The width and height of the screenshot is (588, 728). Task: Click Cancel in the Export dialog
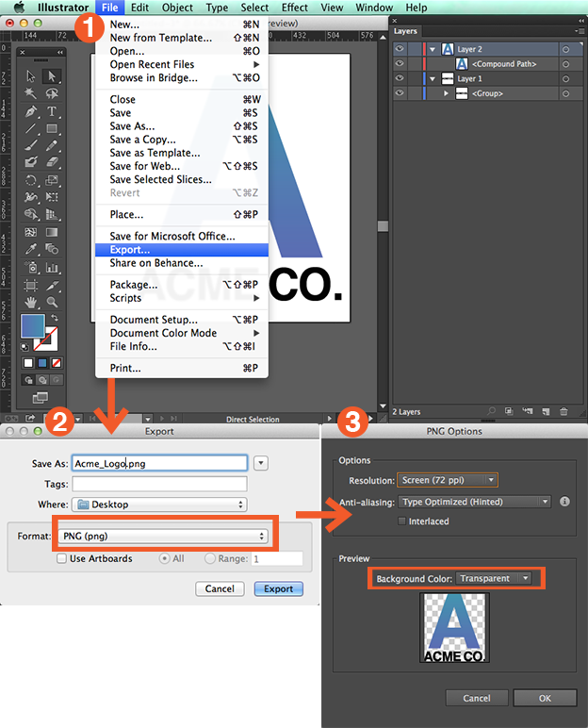pos(220,588)
